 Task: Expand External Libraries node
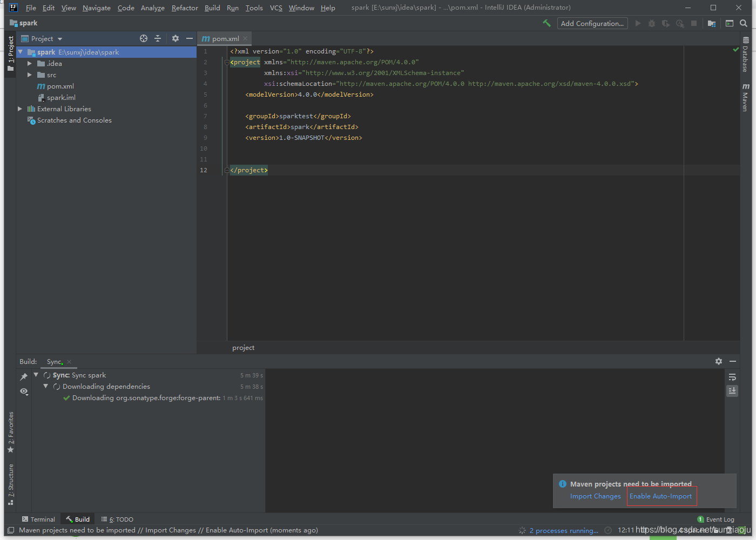(x=21, y=109)
